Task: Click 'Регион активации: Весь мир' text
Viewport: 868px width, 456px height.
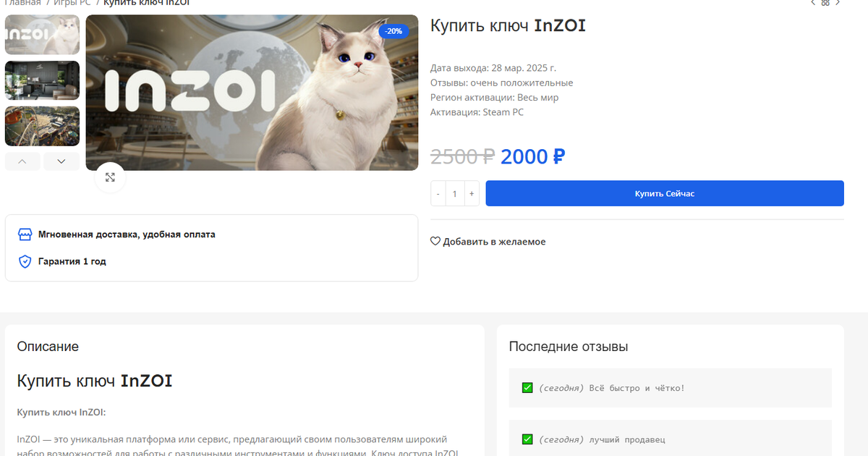Action: tap(494, 97)
